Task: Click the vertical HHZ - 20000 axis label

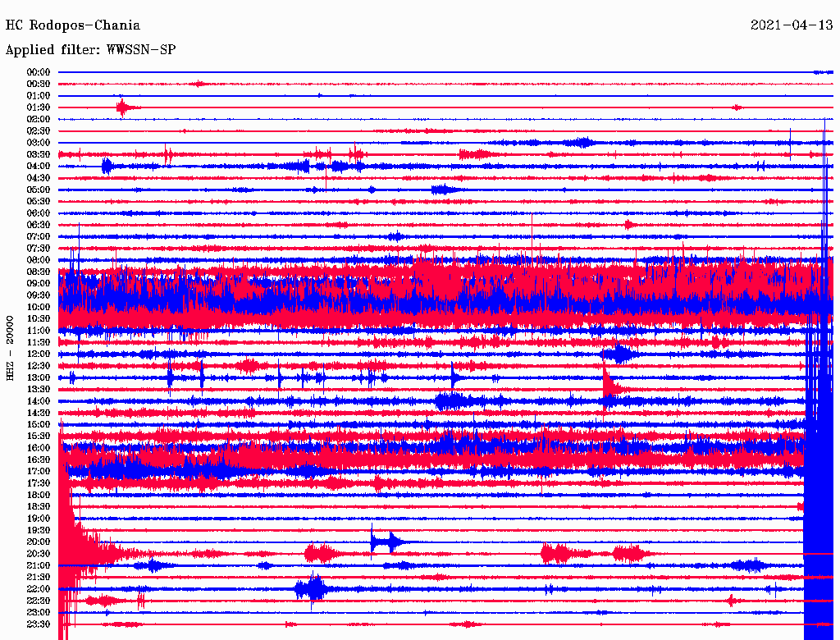Action: pyautogui.click(x=10, y=347)
